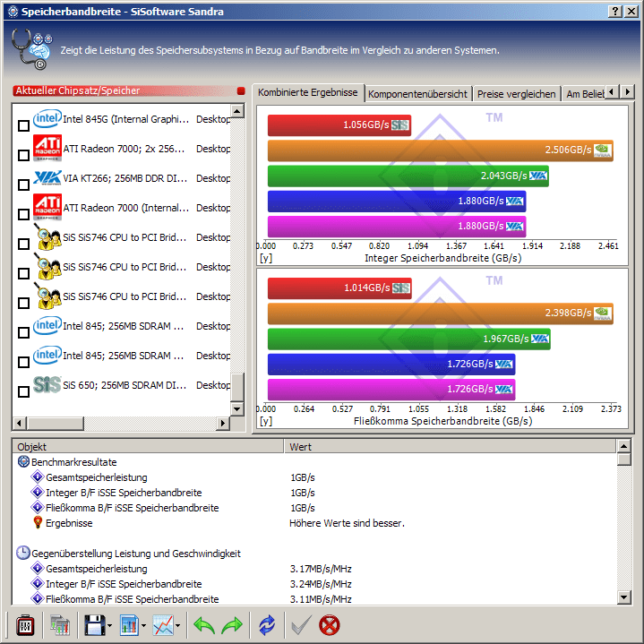Image resolution: width=644 pixels, height=644 pixels.
Task: Click the orange 2.398GB/s float bandwidth bar
Action: pyautogui.click(x=441, y=313)
